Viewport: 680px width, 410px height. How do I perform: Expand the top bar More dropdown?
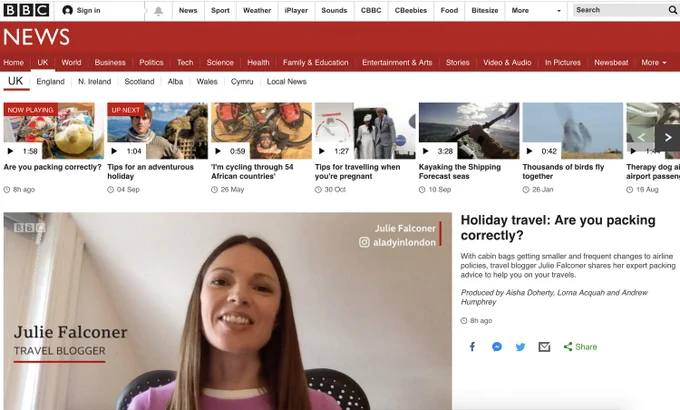536,10
